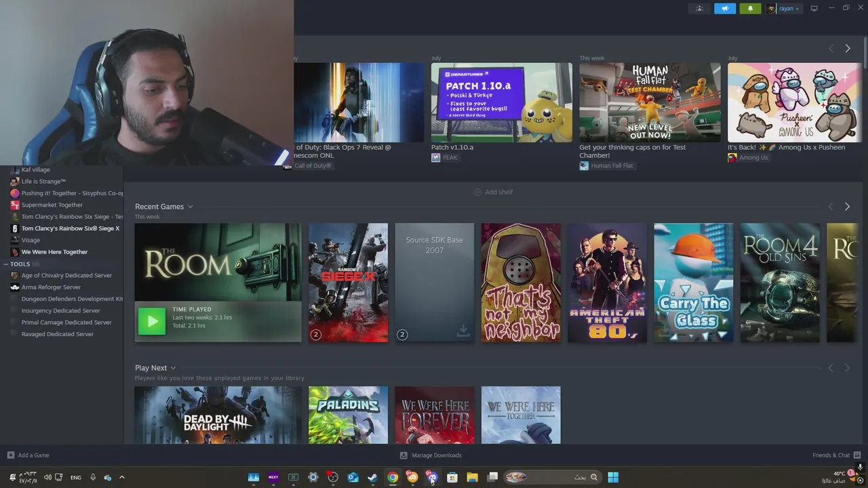Open Manage Downloads

431,455
